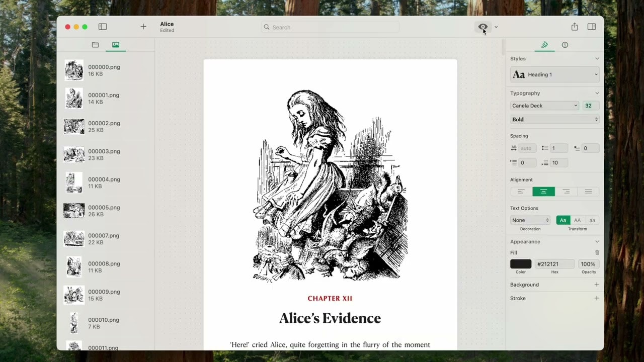
Task: Select 000008.png in the image list
Action: click(x=106, y=267)
